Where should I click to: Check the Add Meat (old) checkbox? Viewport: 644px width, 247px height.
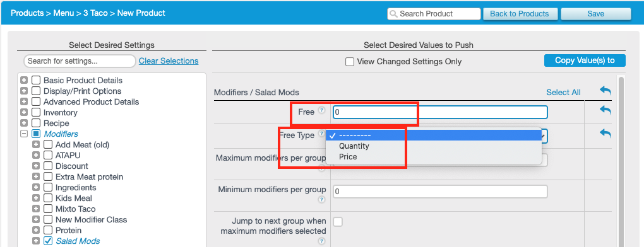(48, 144)
